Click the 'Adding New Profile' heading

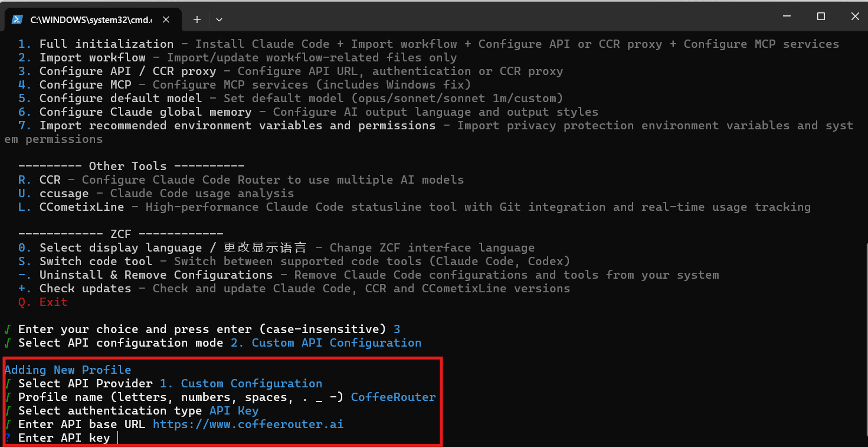pos(68,370)
